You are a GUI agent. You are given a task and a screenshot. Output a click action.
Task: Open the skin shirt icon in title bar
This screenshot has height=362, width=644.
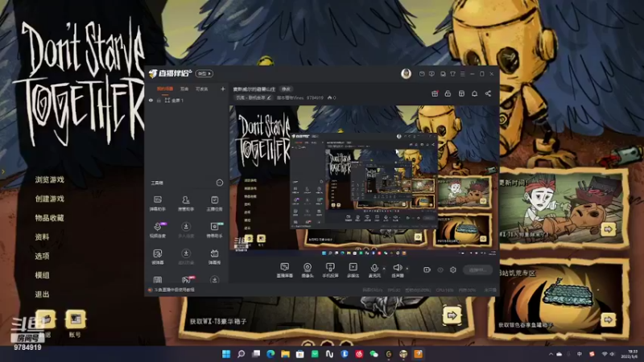[x=452, y=74]
